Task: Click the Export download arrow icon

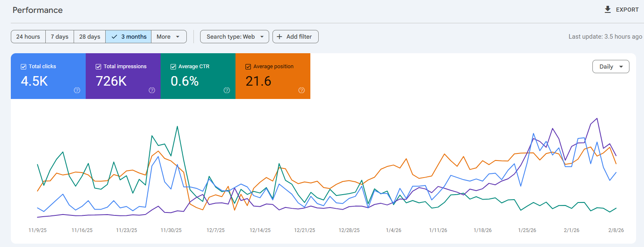Action: [x=608, y=9]
